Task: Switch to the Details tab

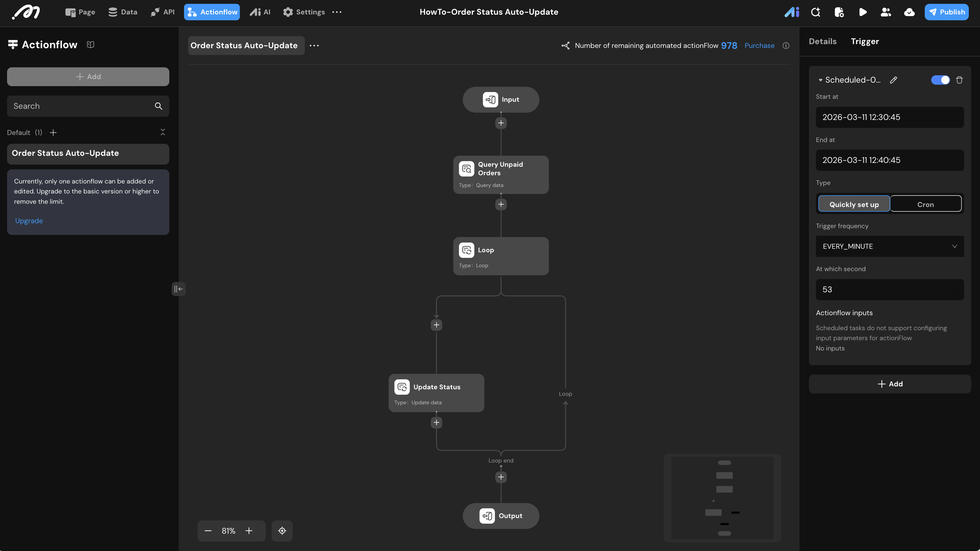Action: 822,41
